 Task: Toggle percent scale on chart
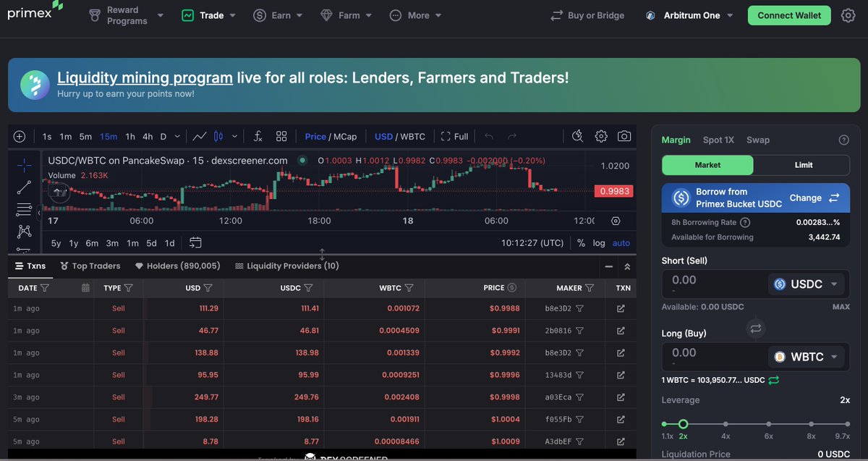coord(581,243)
